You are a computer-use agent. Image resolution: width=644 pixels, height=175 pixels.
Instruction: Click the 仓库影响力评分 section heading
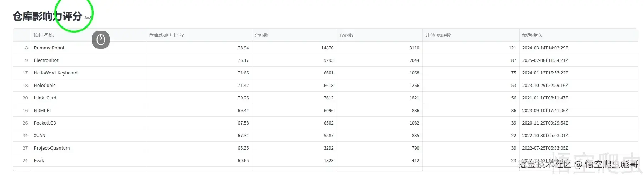coord(48,16)
